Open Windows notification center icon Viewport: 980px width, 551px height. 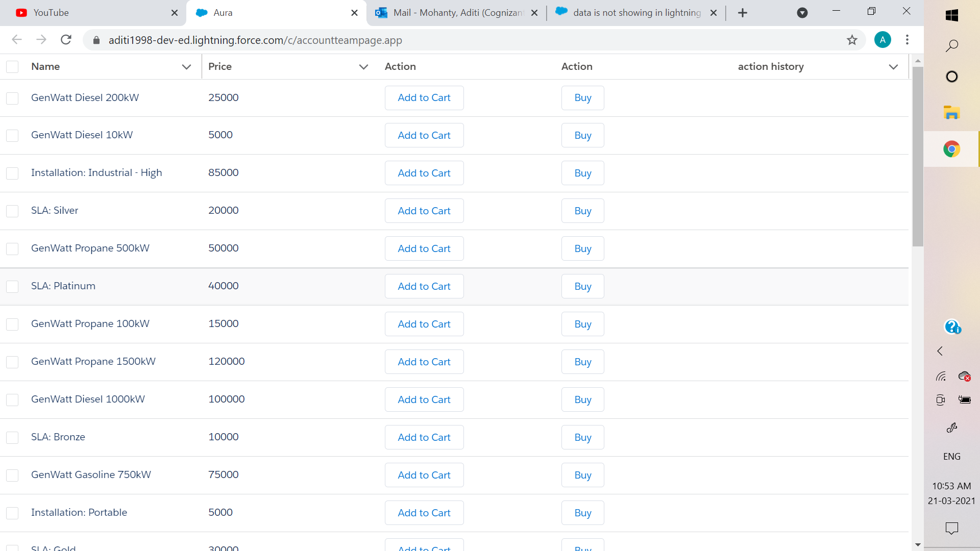pos(951,528)
